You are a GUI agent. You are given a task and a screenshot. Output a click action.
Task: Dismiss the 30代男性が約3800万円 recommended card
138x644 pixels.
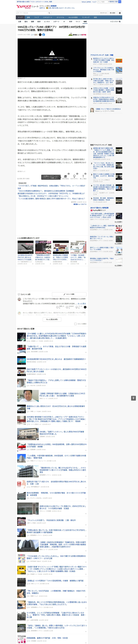pyautogui.click(x=33, y=264)
